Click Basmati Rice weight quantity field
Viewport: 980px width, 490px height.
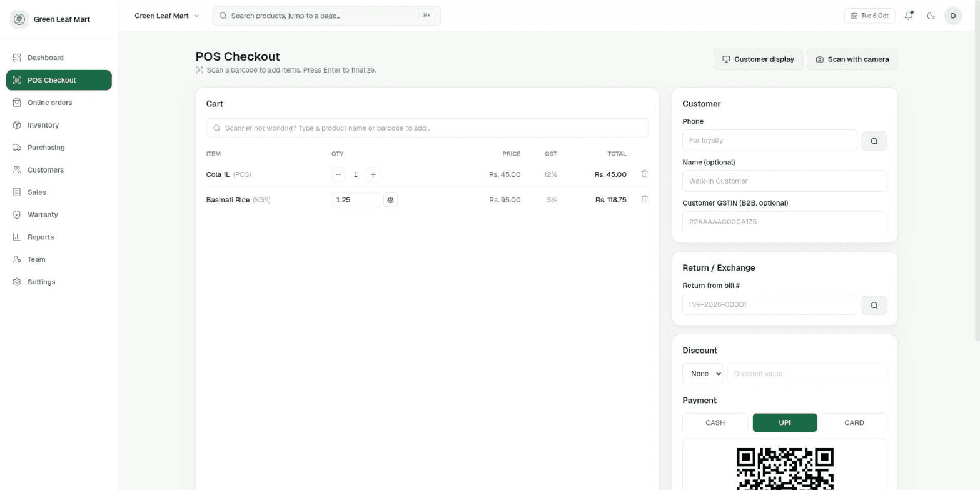(355, 200)
